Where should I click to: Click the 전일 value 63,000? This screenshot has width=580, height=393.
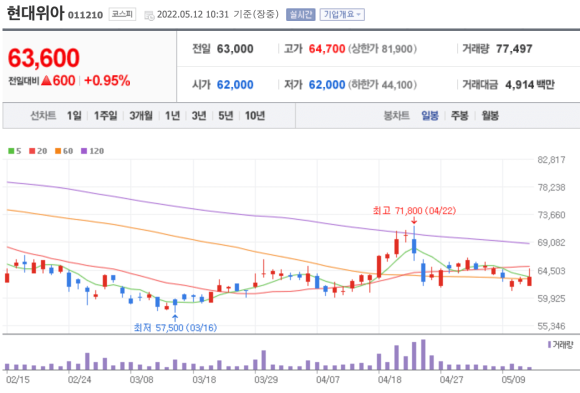(x=235, y=49)
